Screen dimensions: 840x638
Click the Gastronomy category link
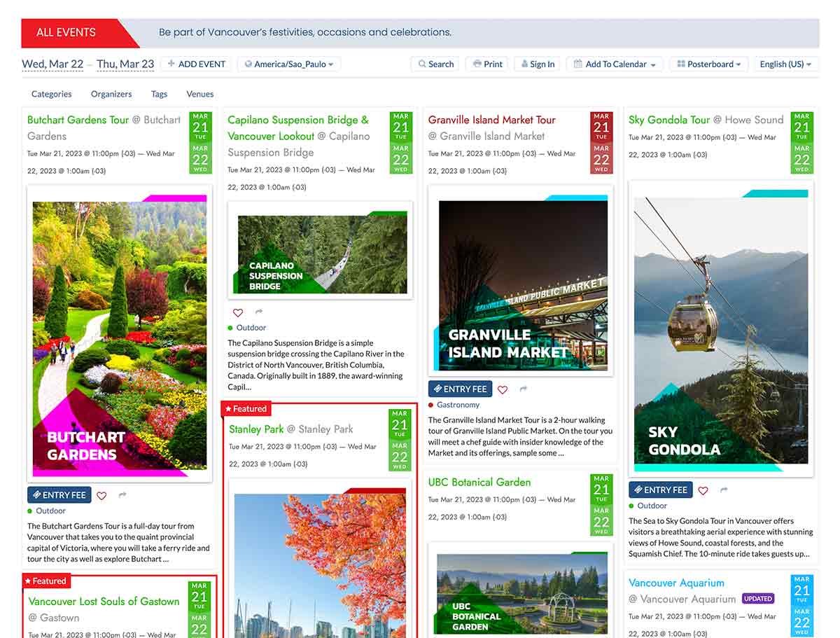[458, 405]
